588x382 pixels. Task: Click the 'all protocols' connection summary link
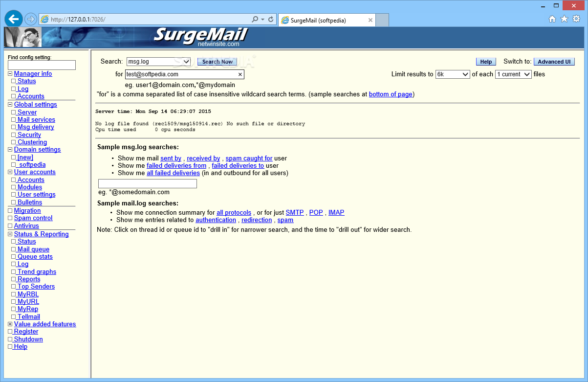(234, 213)
